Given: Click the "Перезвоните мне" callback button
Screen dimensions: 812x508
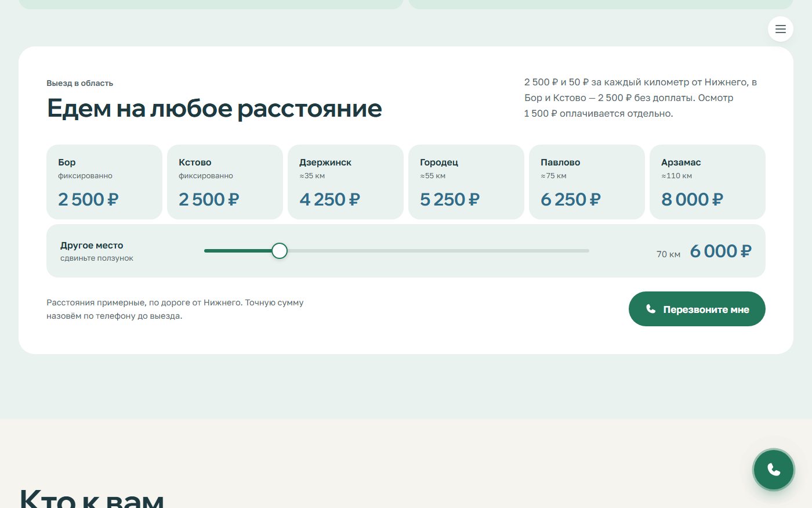Looking at the screenshot, I should pyautogui.click(x=697, y=309).
